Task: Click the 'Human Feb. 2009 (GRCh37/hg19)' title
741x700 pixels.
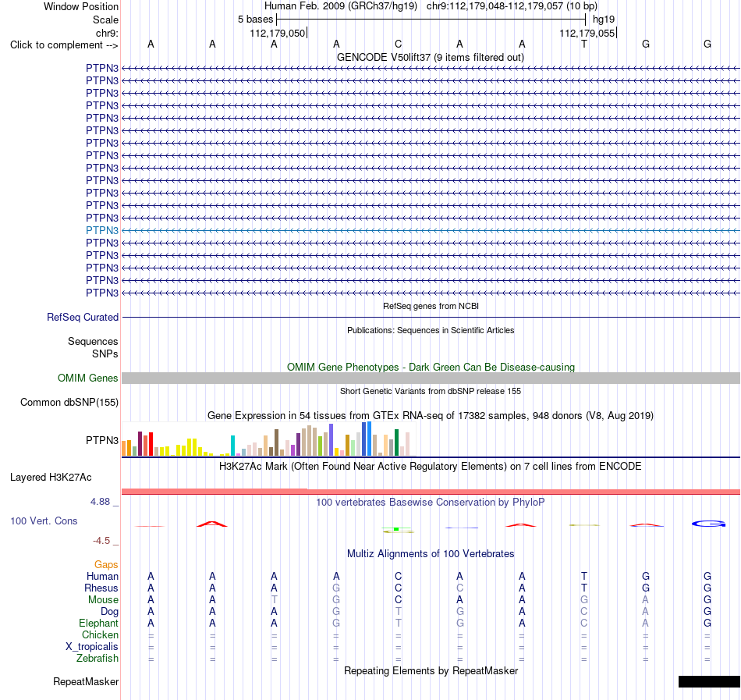Action: click(341, 6)
